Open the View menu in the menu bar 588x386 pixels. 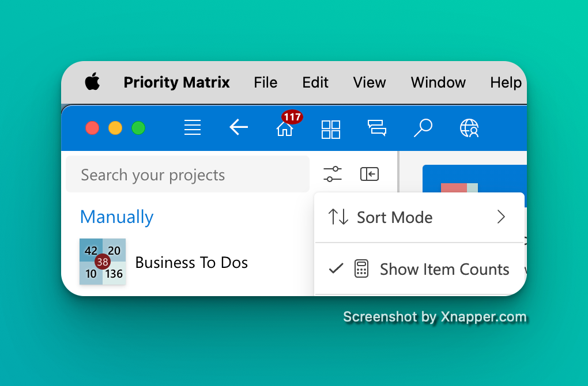(x=369, y=82)
